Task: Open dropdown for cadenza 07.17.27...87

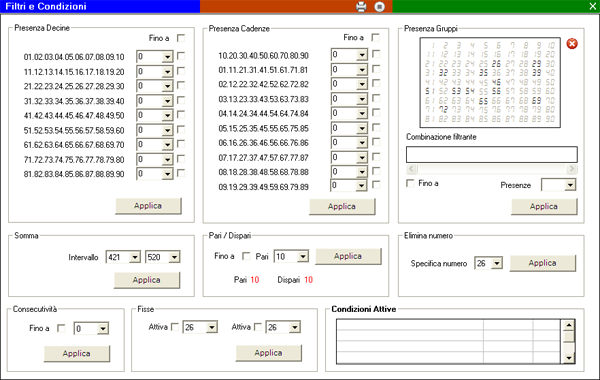Action: pyautogui.click(x=362, y=157)
